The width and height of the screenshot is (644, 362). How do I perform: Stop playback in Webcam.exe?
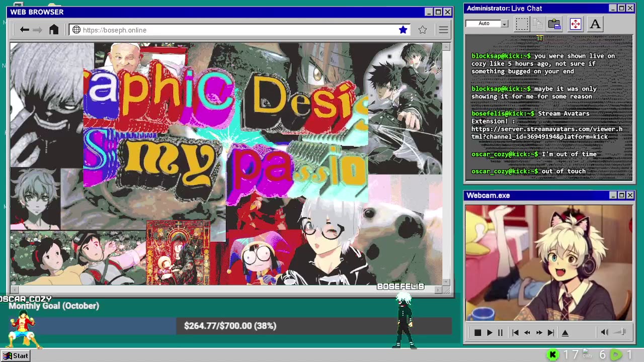tap(477, 333)
